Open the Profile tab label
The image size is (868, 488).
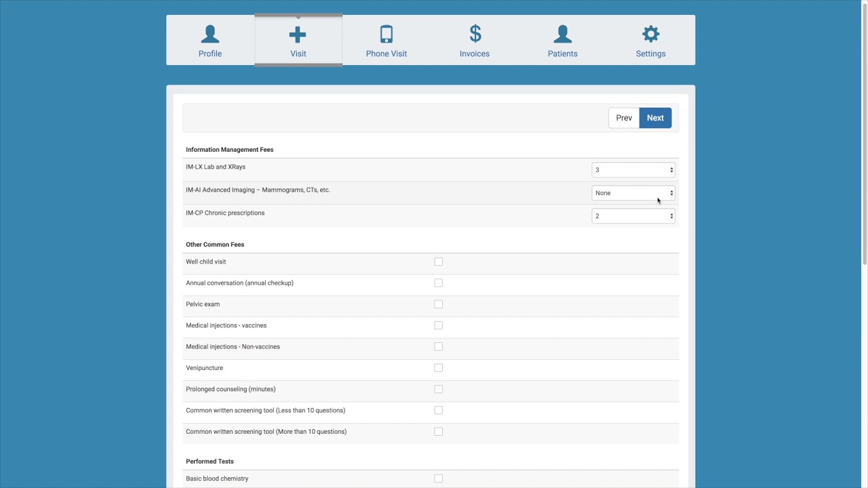pos(210,54)
